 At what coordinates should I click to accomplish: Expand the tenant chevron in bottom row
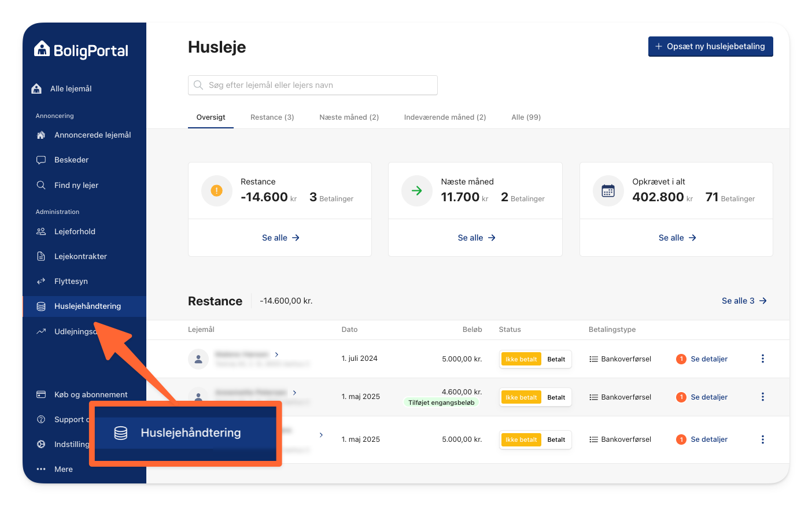pos(322,435)
